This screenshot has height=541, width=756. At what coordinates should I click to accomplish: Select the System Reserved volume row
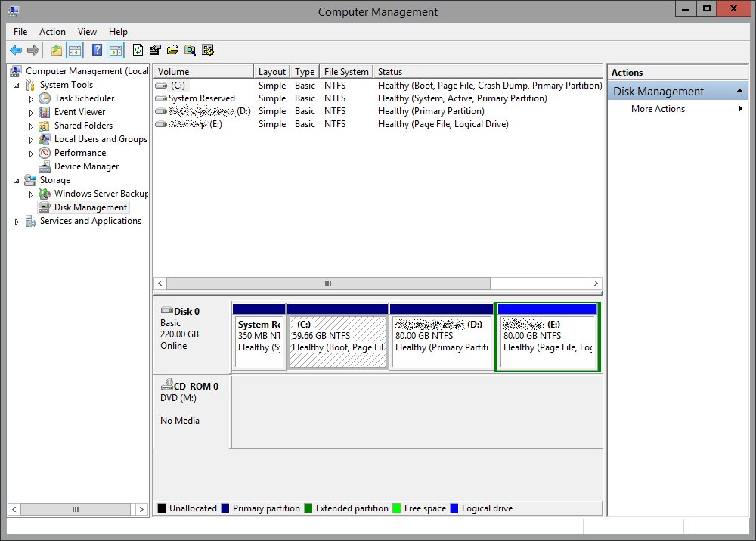click(378, 98)
